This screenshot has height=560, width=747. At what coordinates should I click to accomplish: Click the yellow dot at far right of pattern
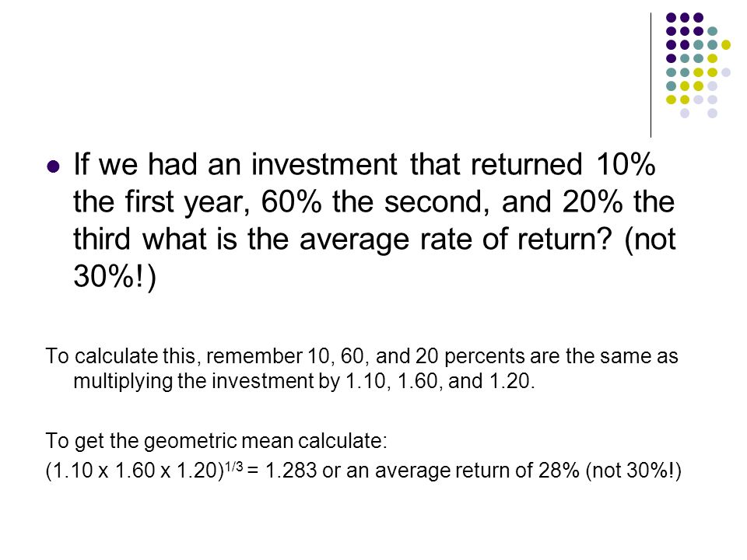725,45
